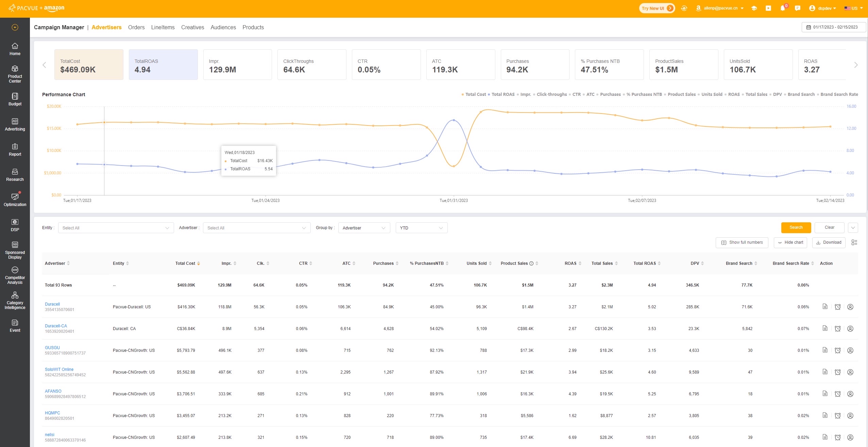
Task: Open the Report sidebar section
Action: (x=15, y=150)
